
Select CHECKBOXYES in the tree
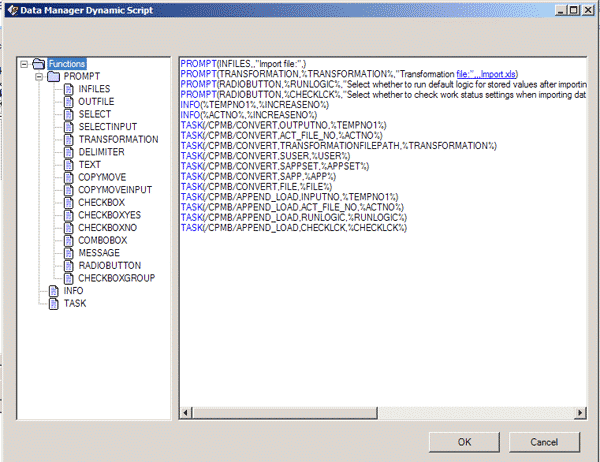[109, 215]
